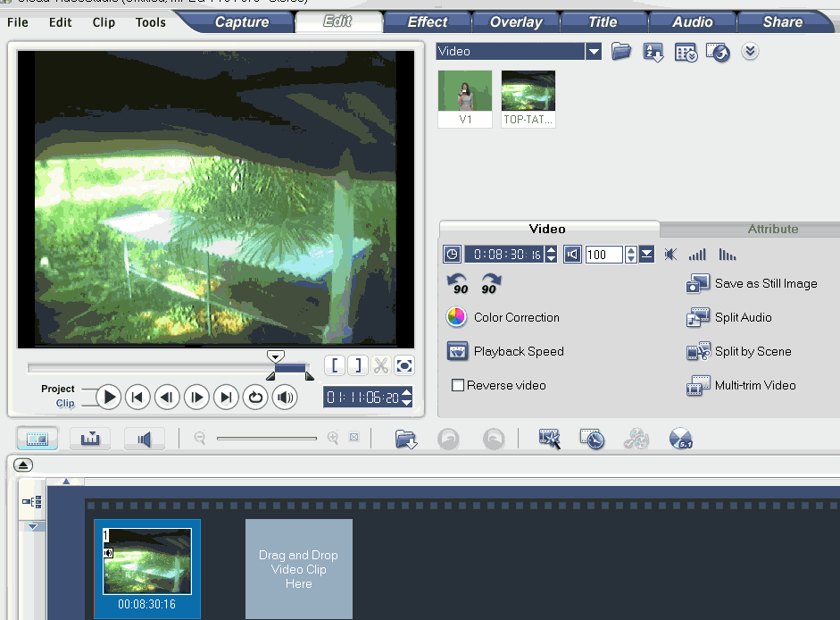Viewport: 840px width, 620px height.
Task: Toggle repeat playback
Action: tap(255, 398)
